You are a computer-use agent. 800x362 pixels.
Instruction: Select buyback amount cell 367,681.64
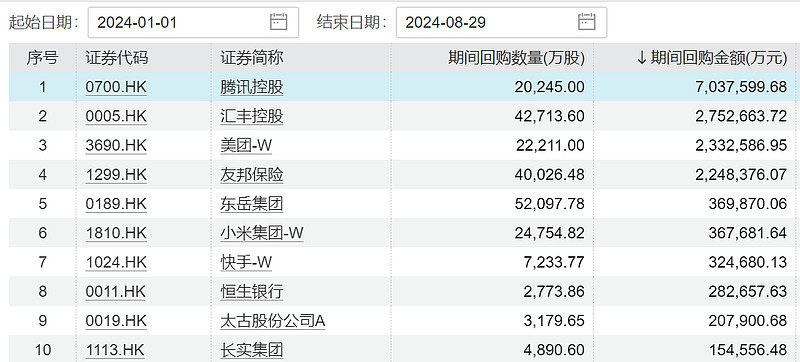point(748,233)
